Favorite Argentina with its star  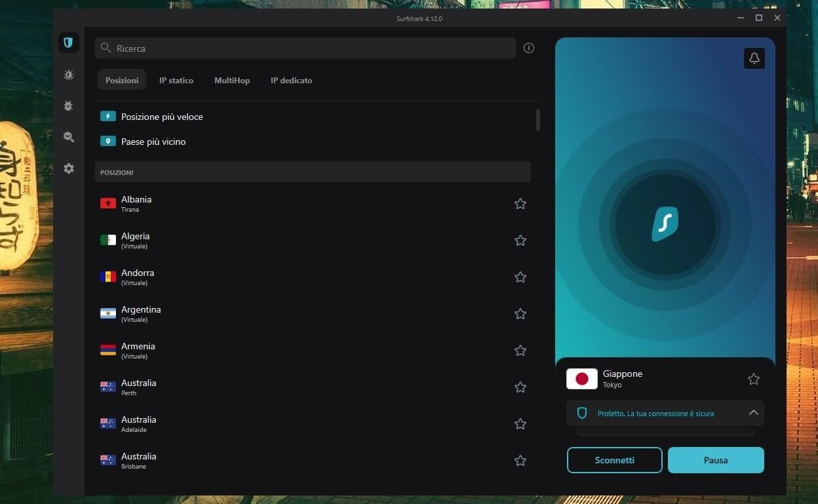[520, 314]
